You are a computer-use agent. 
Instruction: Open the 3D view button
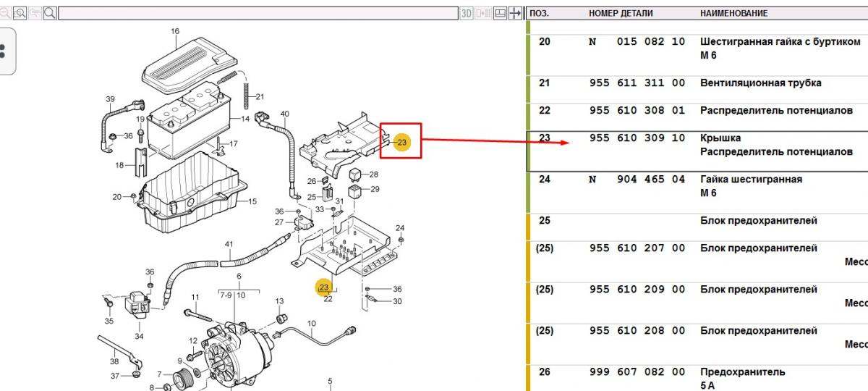pyautogui.click(x=467, y=13)
